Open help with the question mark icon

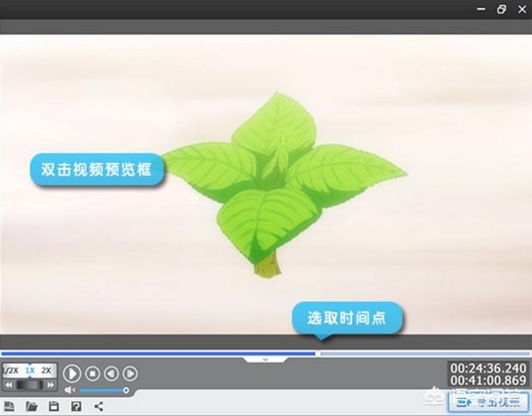(x=76, y=405)
